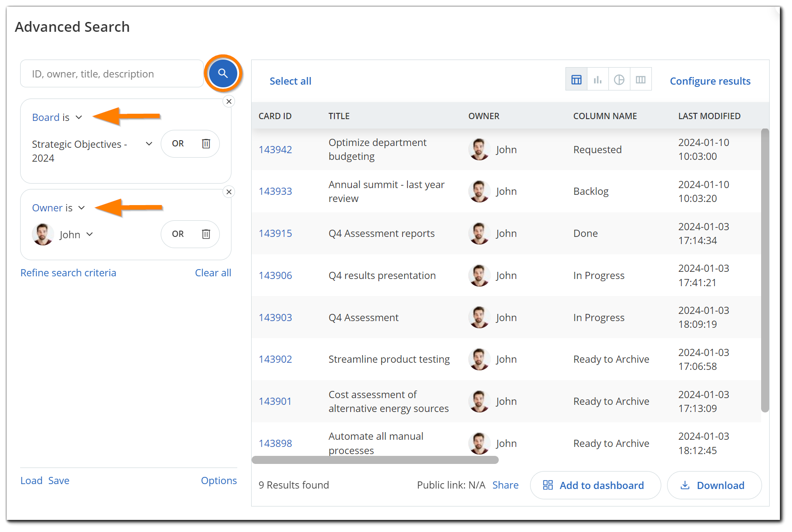This screenshot has height=532, width=792.
Task: Open Add to dashboard via grid icon
Action: [x=548, y=485]
